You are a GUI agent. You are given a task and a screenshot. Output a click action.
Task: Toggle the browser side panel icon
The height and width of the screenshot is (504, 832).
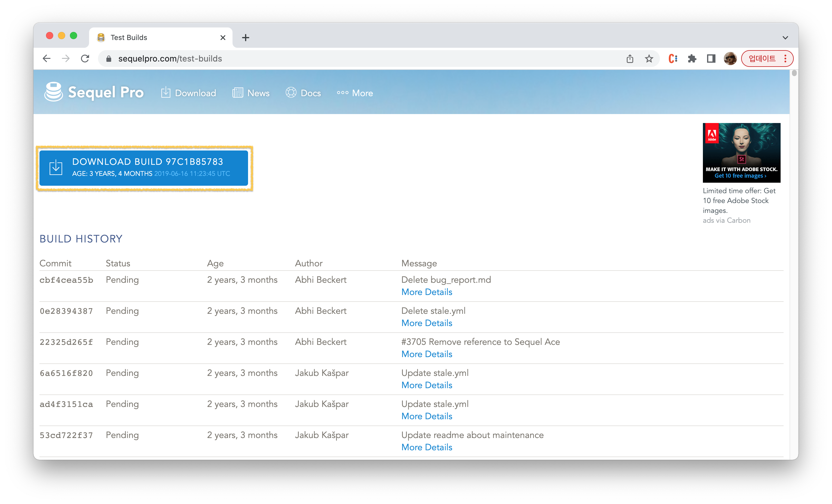[711, 59]
